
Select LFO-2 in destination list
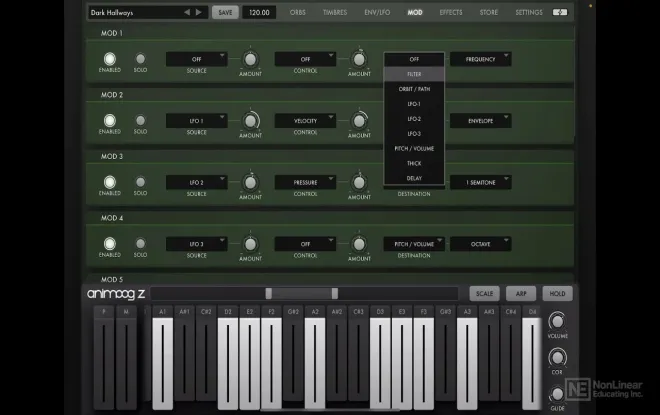click(414, 119)
